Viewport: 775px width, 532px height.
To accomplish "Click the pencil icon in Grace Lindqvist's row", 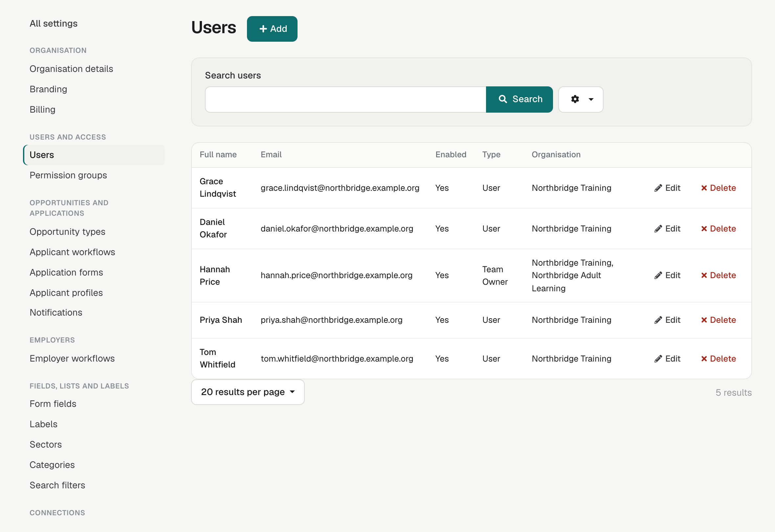I will [658, 188].
